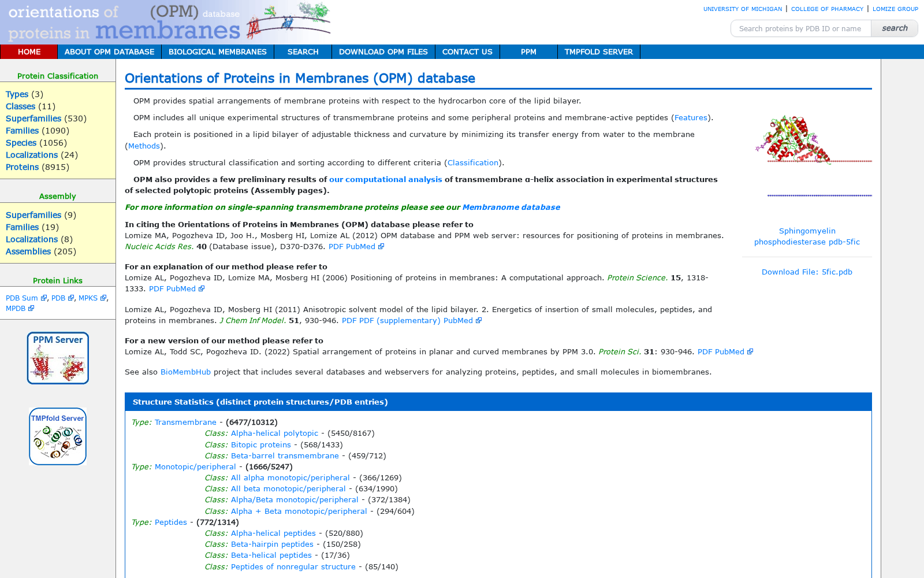Open the BioMembHub project link
This screenshot has width=924, height=578.
185,372
